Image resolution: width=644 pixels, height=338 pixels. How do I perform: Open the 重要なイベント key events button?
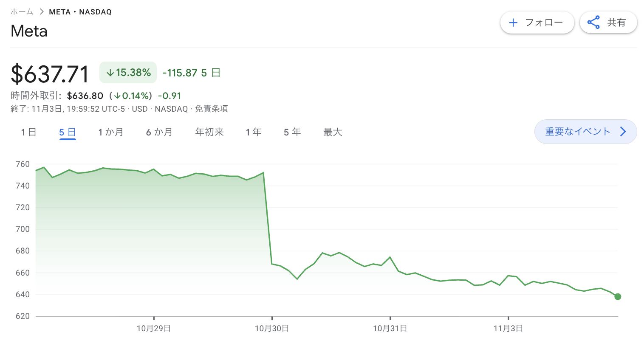pos(578,132)
